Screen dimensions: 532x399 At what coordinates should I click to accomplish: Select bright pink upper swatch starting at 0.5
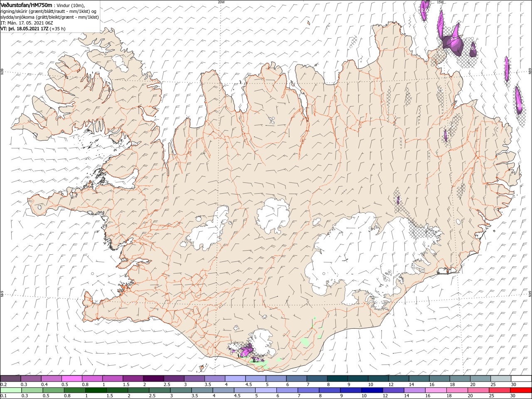click(71, 379)
